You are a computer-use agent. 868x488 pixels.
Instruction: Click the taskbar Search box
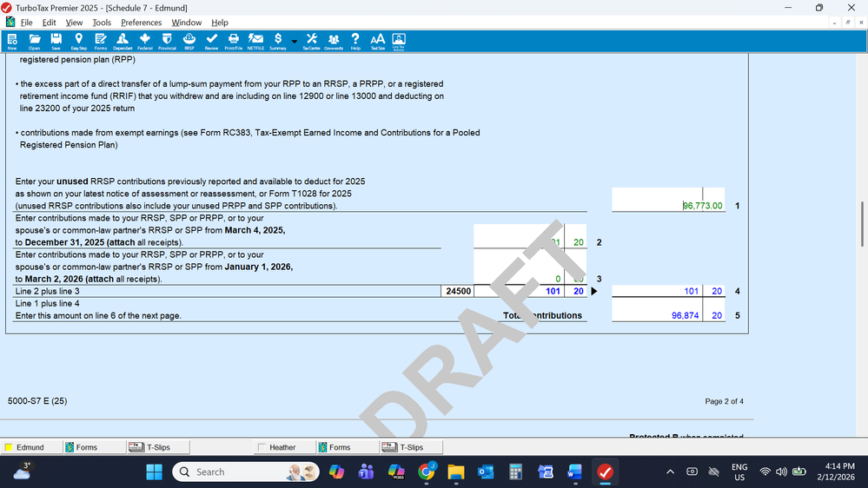(246, 472)
